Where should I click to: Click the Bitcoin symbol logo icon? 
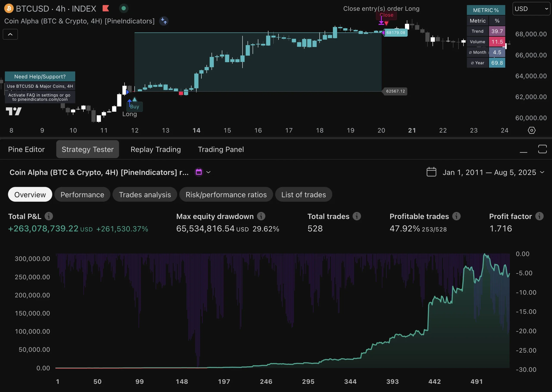coord(9,8)
